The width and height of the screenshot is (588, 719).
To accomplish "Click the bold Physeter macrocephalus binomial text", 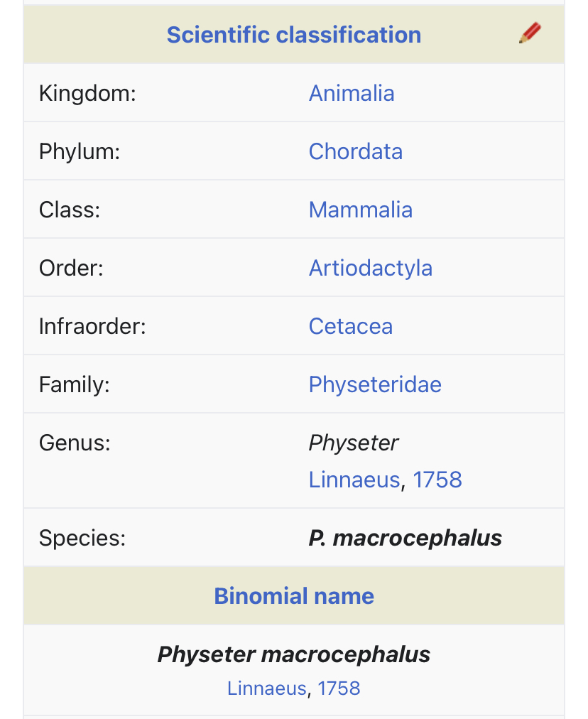I will point(294,654).
